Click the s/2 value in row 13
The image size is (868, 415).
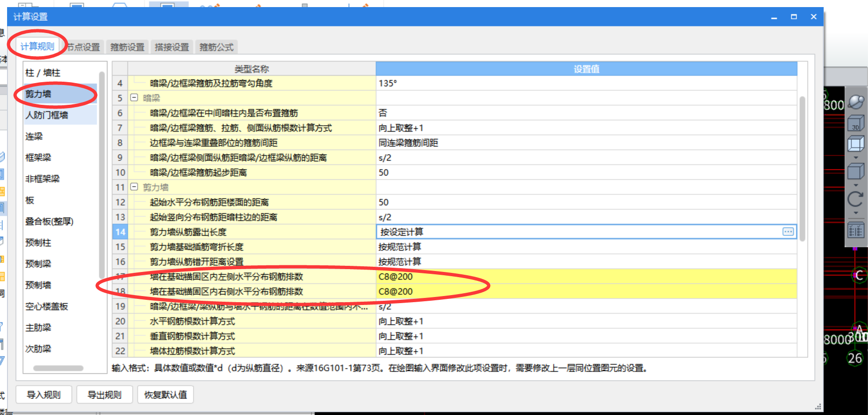(x=586, y=217)
